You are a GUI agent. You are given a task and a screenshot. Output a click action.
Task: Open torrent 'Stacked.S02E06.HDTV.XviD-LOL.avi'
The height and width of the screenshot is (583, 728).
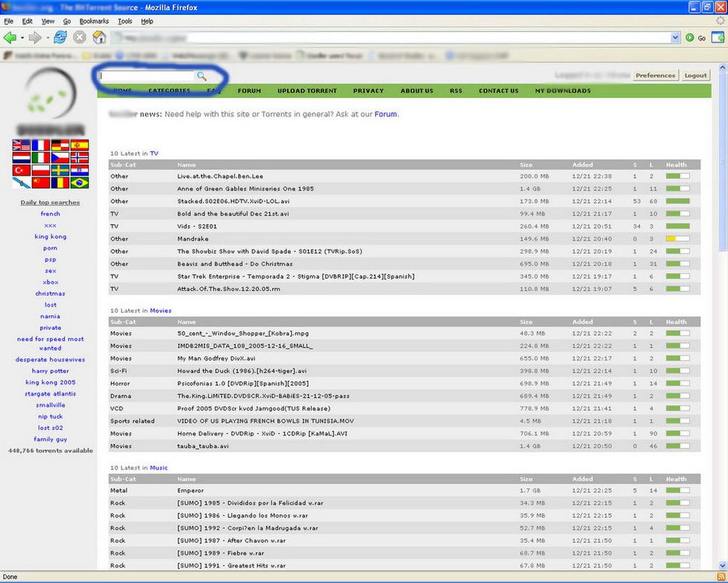pos(233,201)
